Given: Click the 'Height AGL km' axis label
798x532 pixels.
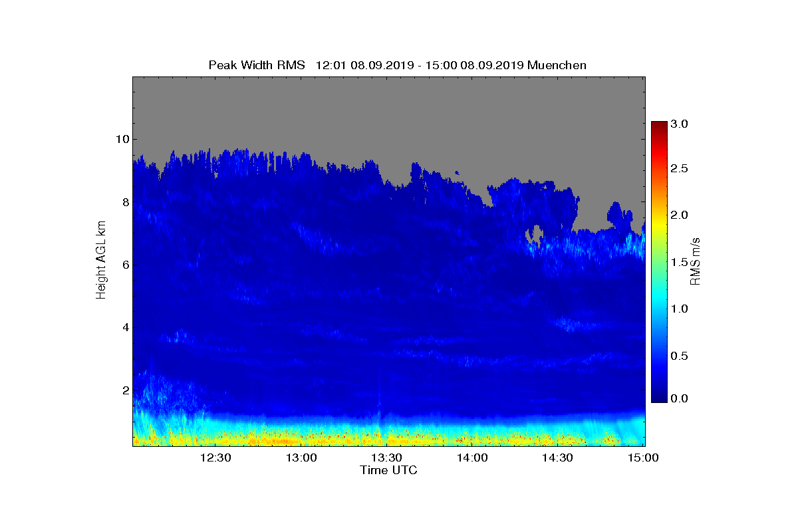Looking at the screenshot, I should (x=102, y=261).
